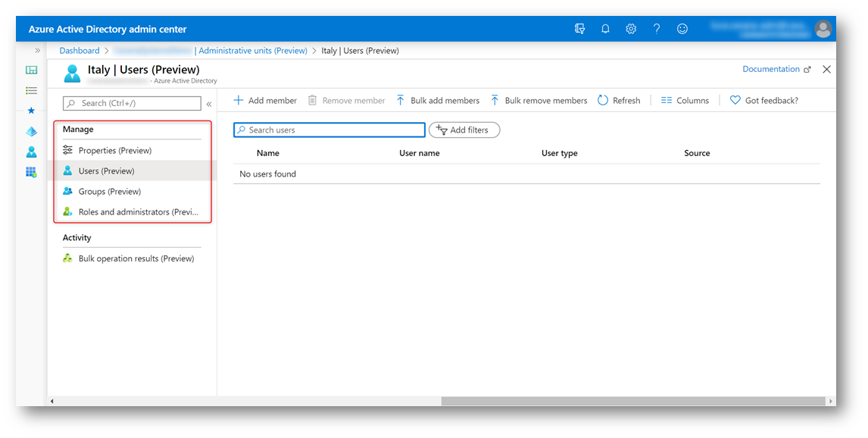Sort by User type column header
Screen dimensions: 868x438
(x=560, y=153)
